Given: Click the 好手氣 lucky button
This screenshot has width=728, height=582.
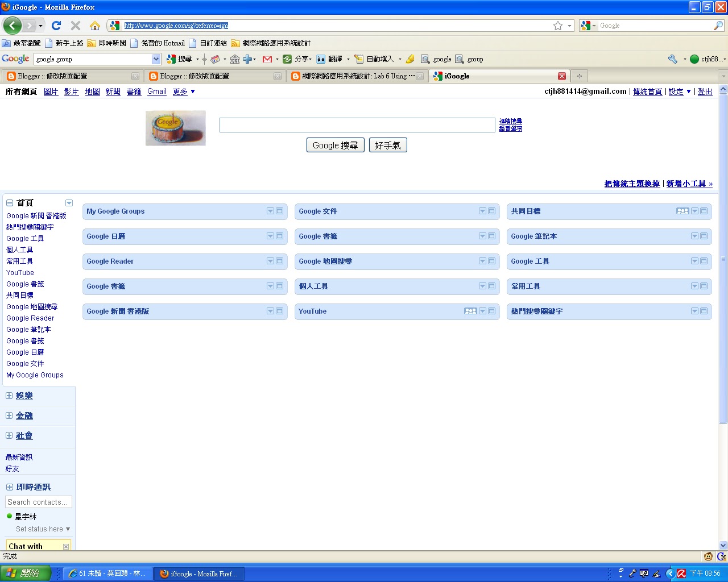Looking at the screenshot, I should [388, 145].
